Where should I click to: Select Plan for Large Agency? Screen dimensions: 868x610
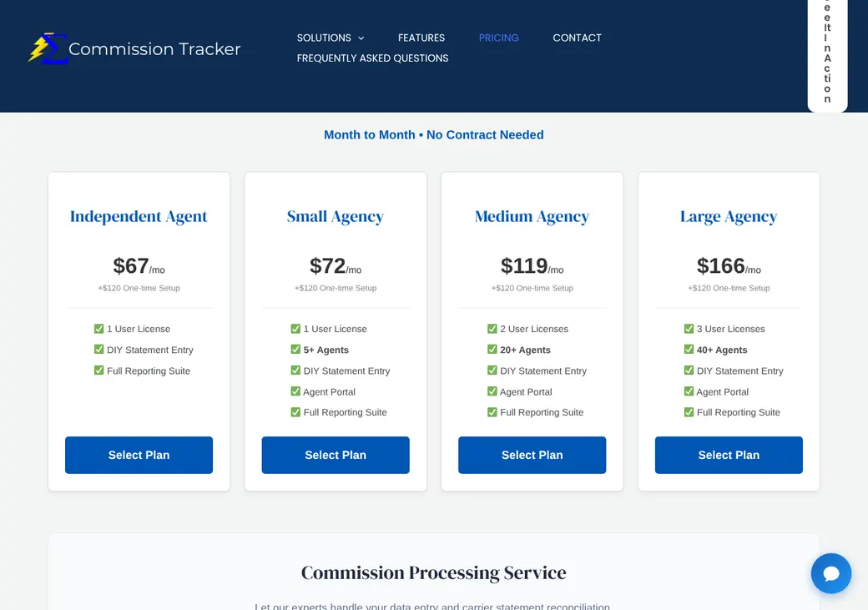pos(729,455)
